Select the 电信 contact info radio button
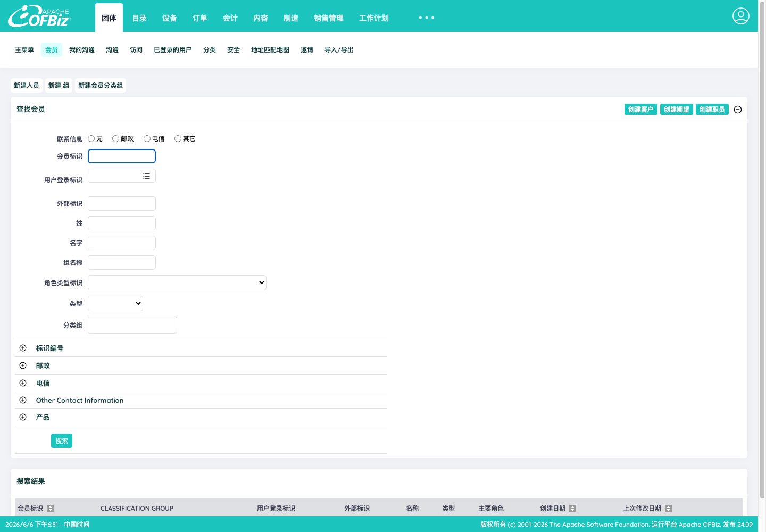766x532 pixels. (147, 138)
